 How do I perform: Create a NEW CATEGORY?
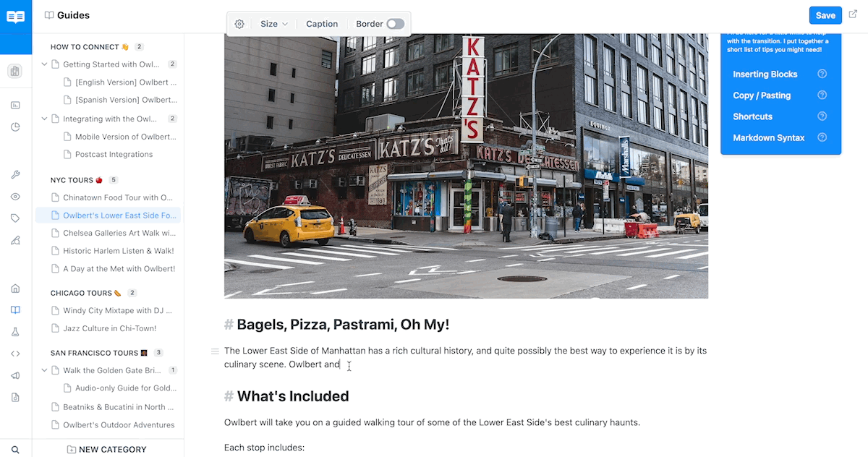(x=106, y=449)
